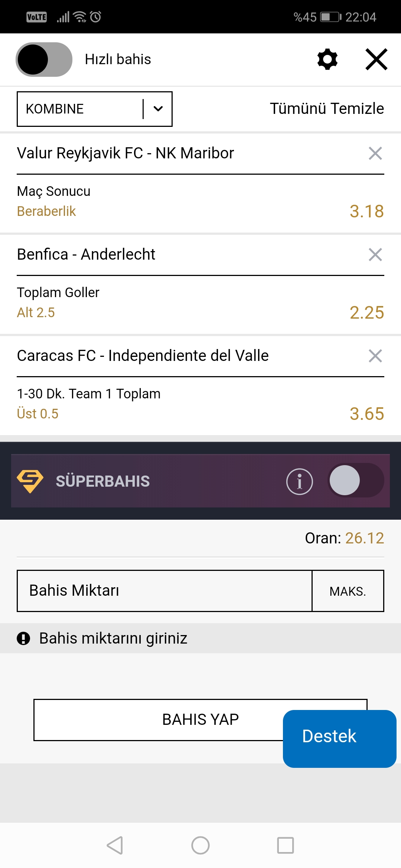
Task: Expand dropdown using the chevron arrow
Action: pyautogui.click(x=158, y=109)
